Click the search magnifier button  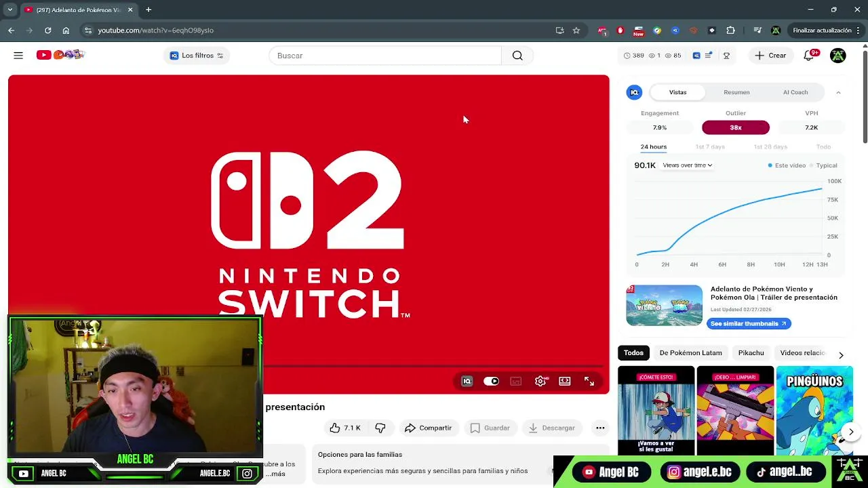click(x=517, y=56)
